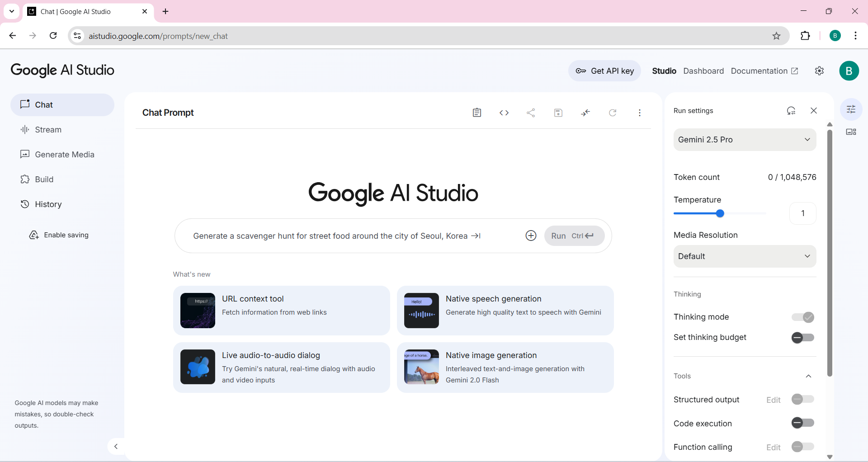The height and width of the screenshot is (462, 868).
Task: Open the URL context tool card
Action: pos(281,311)
